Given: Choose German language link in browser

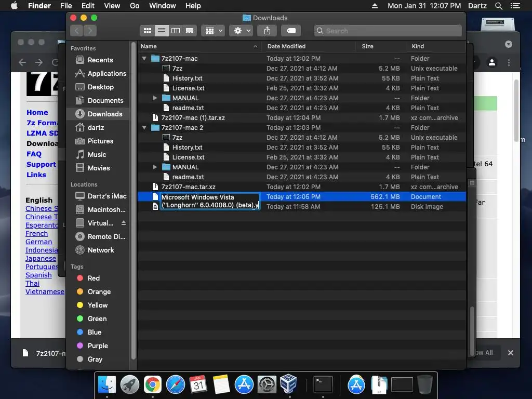Looking at the screenshot, I should (38, 242).
